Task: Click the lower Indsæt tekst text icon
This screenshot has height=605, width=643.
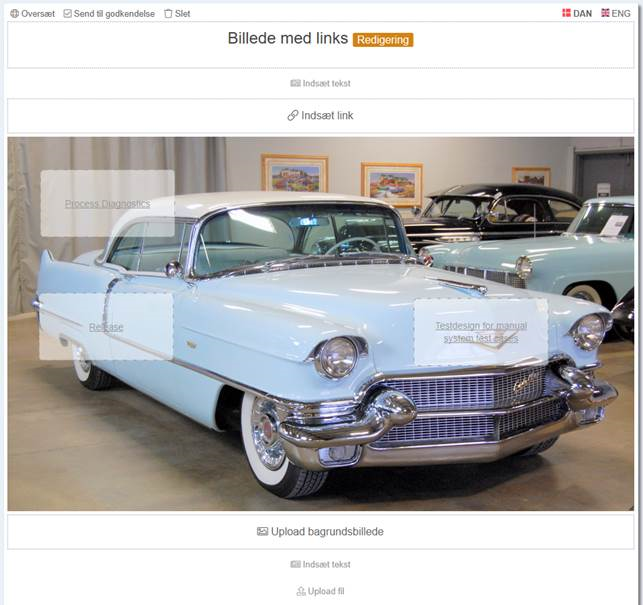Action: tap(296, 564)
